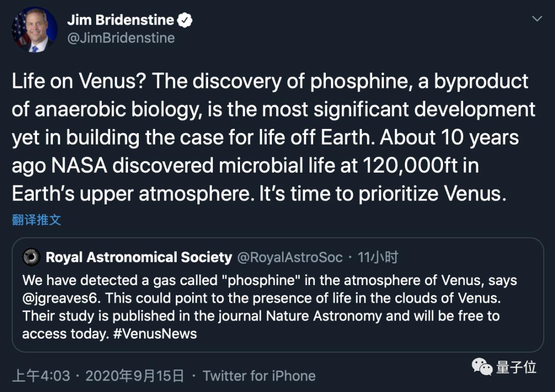The width and height of the screenshot is (555, 392).
Task: Open the Jim Bridenstine display name
Action: tap(120, 20)
